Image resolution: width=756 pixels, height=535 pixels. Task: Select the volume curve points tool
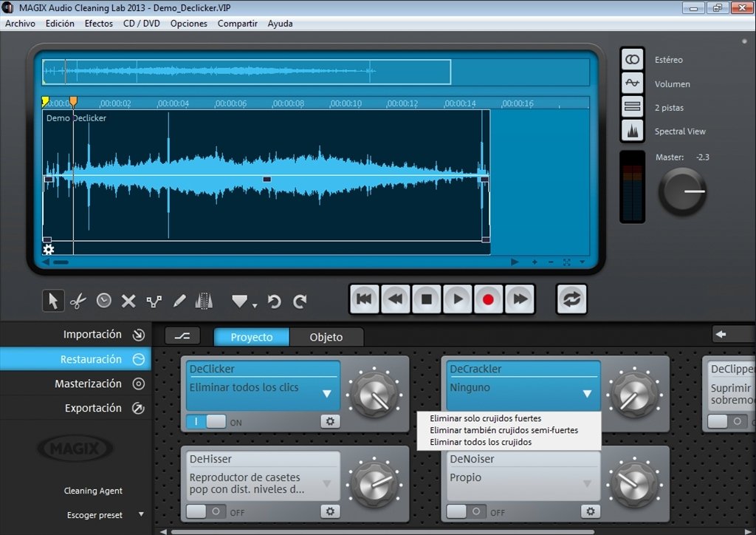click(x=154, y=301)
